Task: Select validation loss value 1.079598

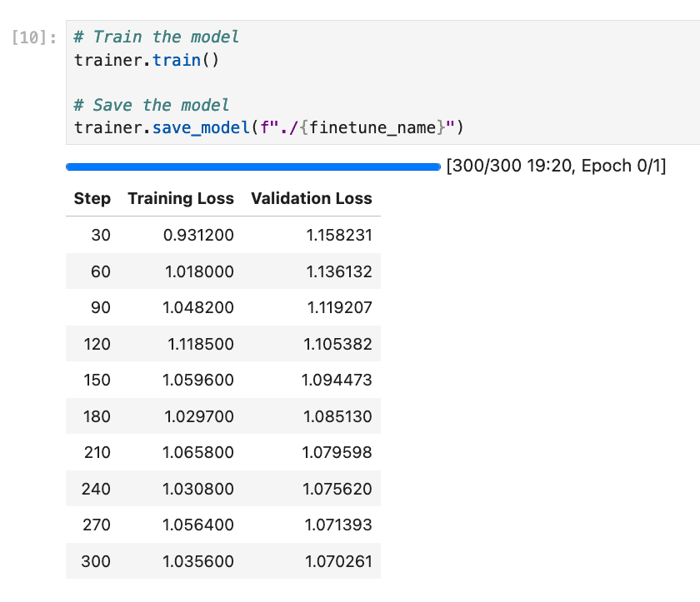Action: point(337,453)
